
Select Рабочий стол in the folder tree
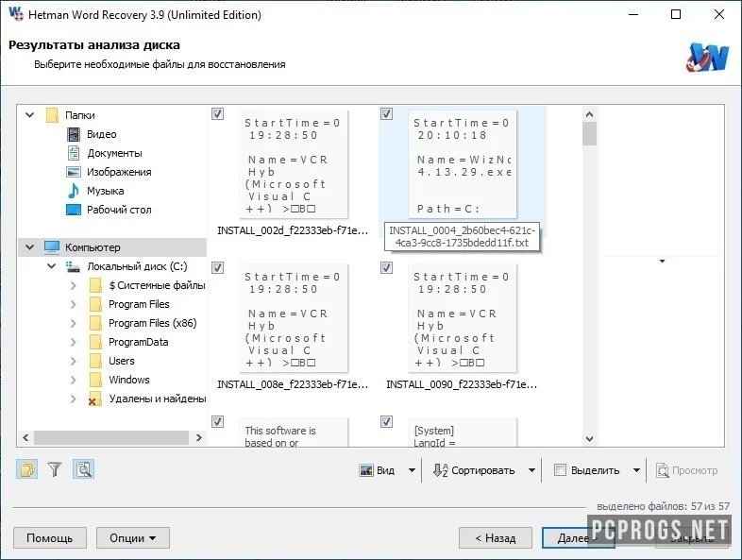119,210
